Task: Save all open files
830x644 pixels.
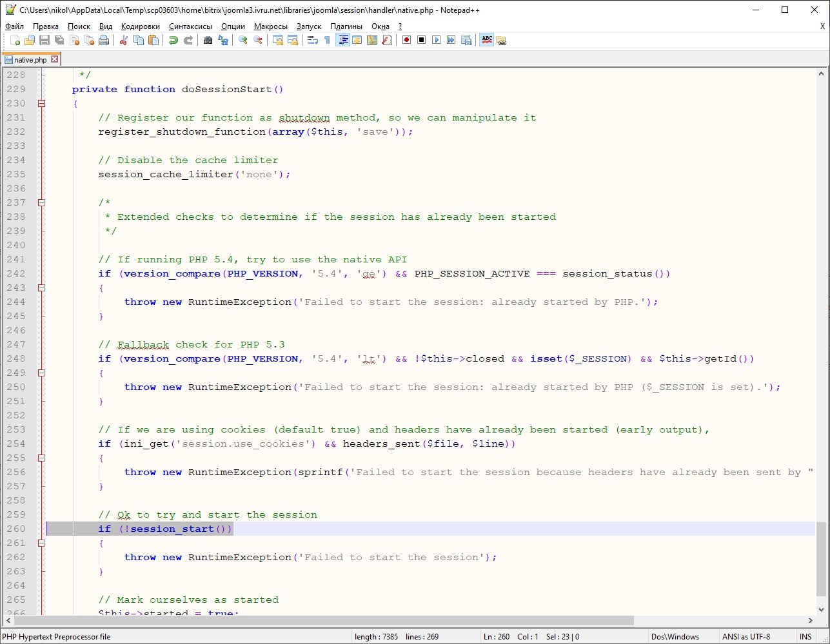Action: click(x=59, y=40)
